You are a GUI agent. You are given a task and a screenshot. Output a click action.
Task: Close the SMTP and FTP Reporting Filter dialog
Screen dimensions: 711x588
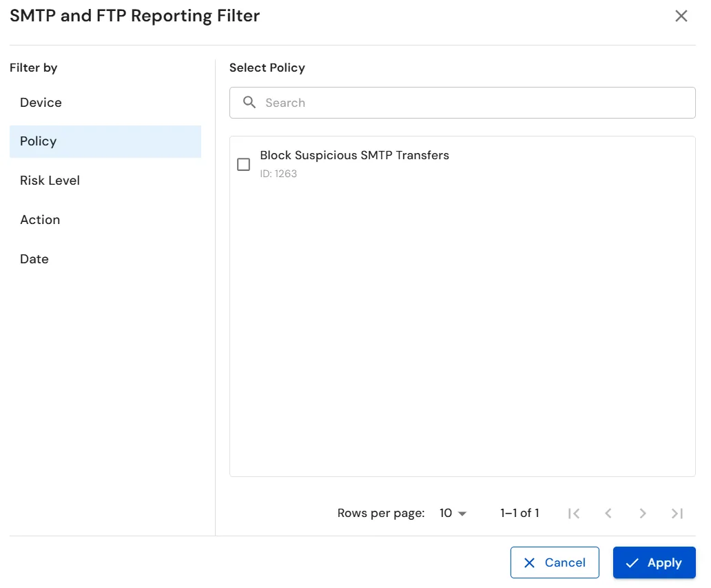681,16
